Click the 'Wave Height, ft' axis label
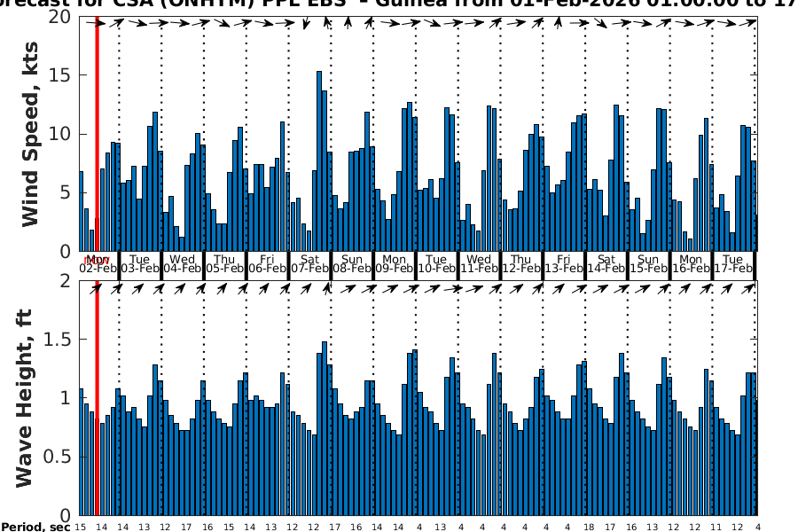The image size is (798, 532). tap(25, 397)
